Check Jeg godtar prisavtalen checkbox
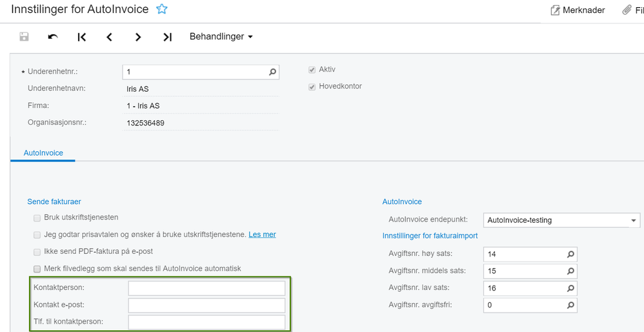644x332 pixels. pos(37,235)
